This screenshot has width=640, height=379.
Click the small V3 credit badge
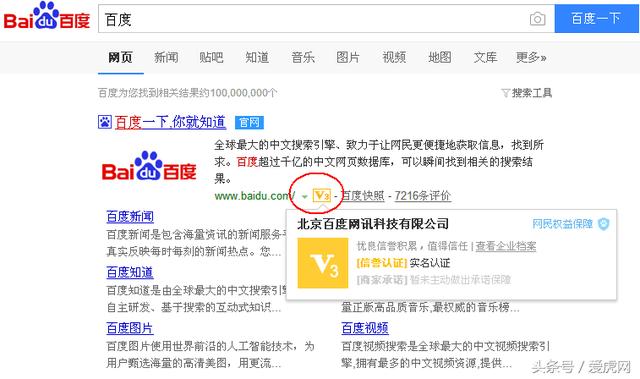point(322,196)
